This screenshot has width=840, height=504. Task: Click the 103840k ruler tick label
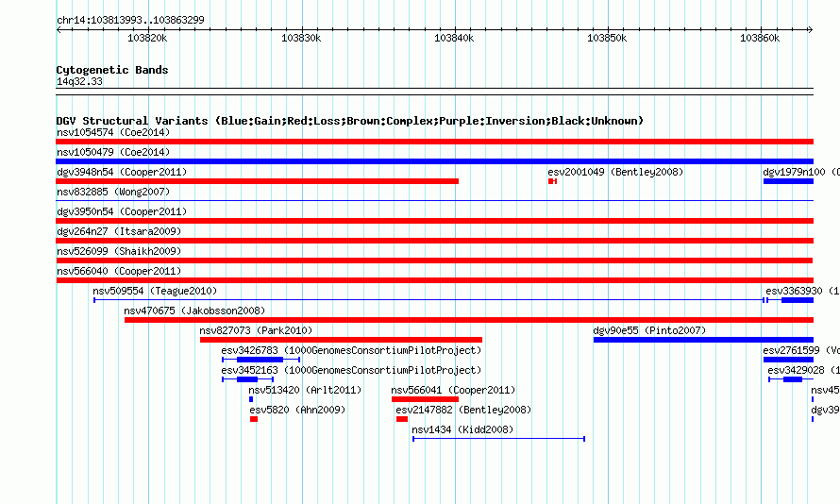(454, 38)
